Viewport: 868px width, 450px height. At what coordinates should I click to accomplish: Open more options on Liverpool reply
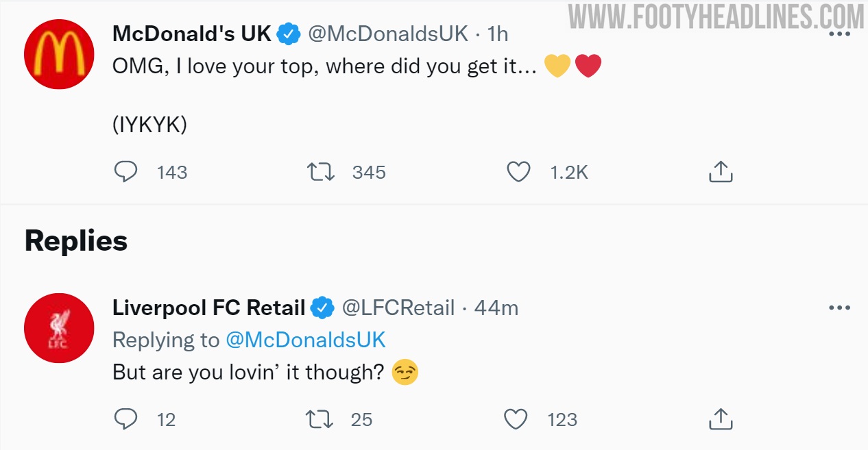tap(839, 308)
